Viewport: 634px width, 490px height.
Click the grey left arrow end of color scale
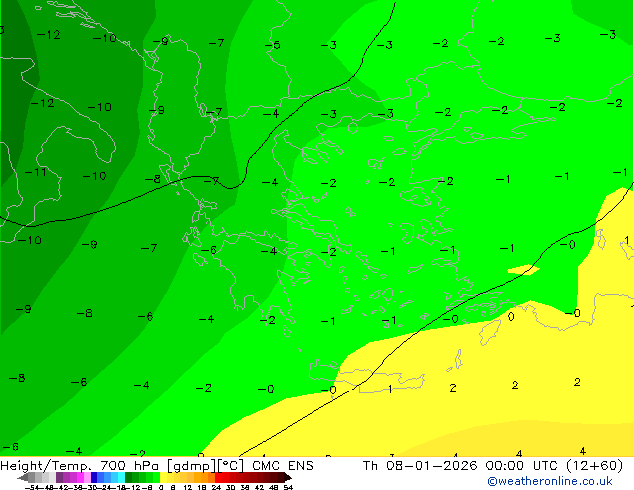pos(23,477)
